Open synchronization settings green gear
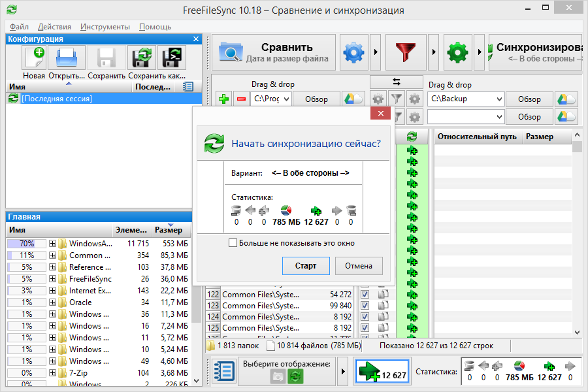Screen dimensions: 588x392 point(457,52)
